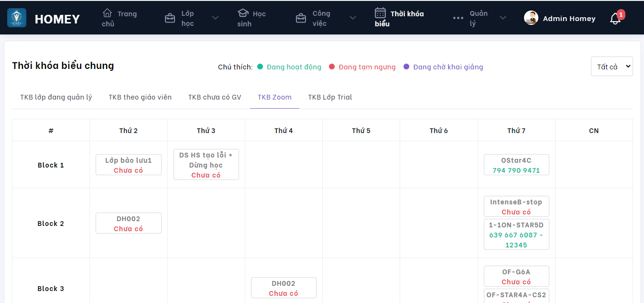Click the Thời khóa biểu calendar icon

tap(380, 13)
